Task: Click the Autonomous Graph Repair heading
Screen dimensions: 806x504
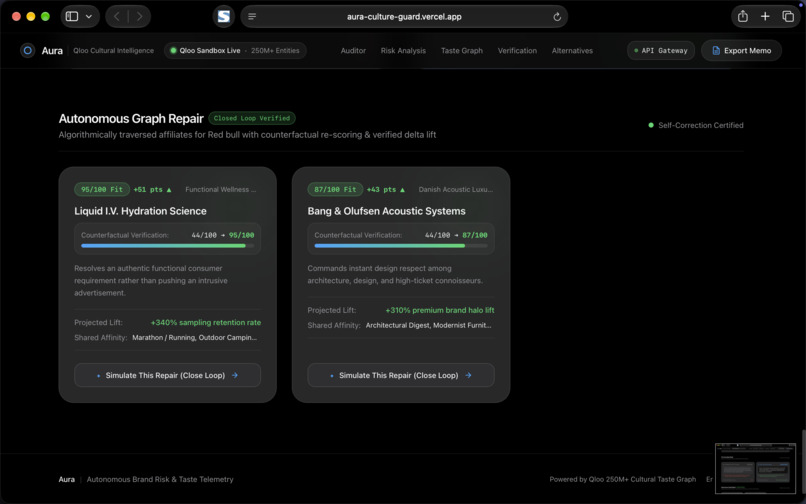Action: [131, 118]
